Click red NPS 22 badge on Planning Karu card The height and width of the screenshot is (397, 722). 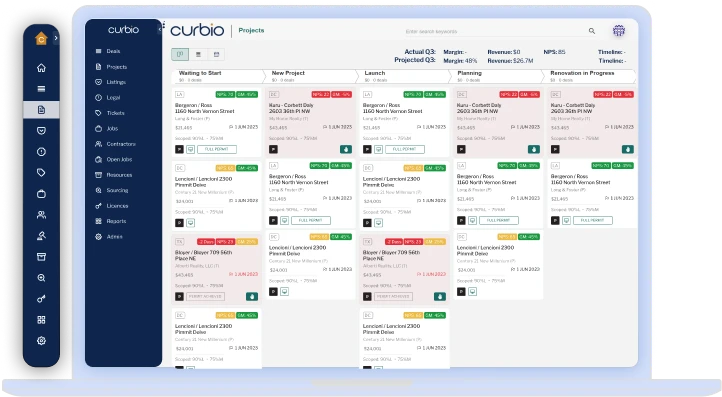click(509, 94)
